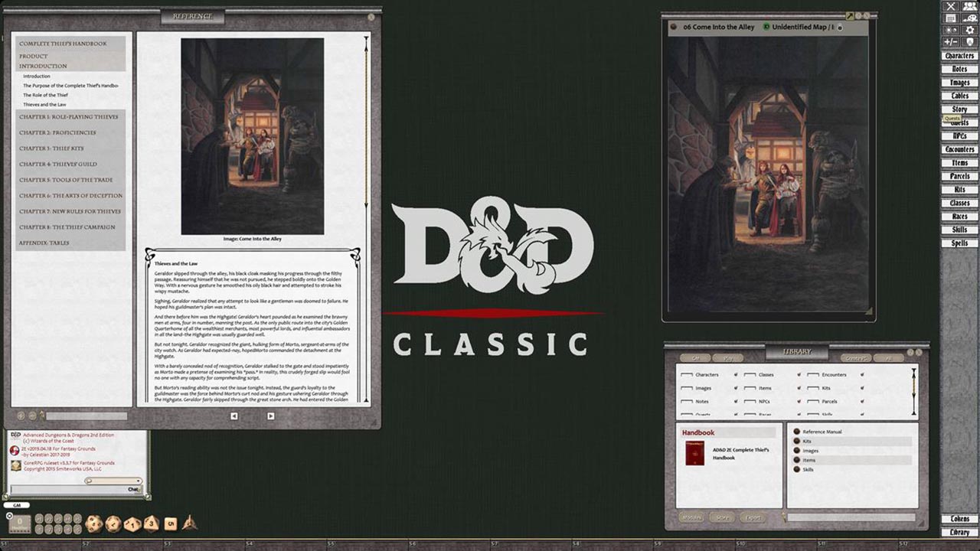Viewport: 980px width, 551px height.
Task: Click the +/- modifiers icon
Action: tap(952, 42)
